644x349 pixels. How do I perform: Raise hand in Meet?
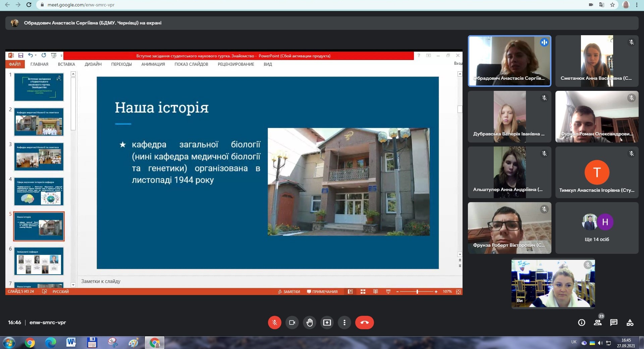point(309,323)
